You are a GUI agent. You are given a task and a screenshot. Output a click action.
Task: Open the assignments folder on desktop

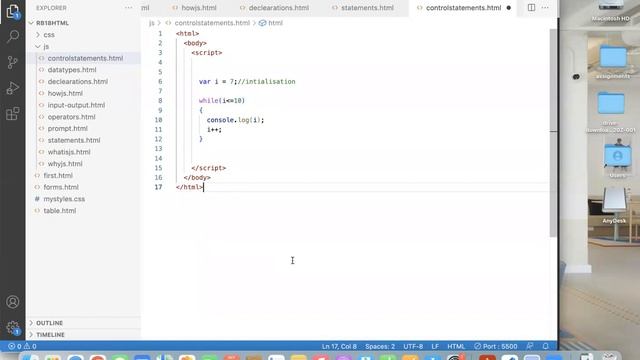tap(613, 60)
